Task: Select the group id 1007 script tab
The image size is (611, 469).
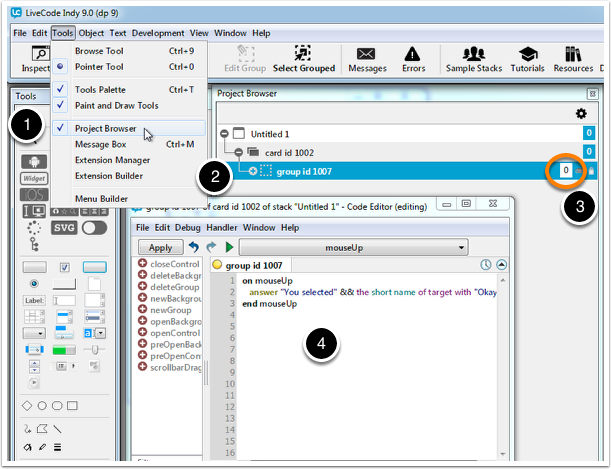Action: [251, 265]
